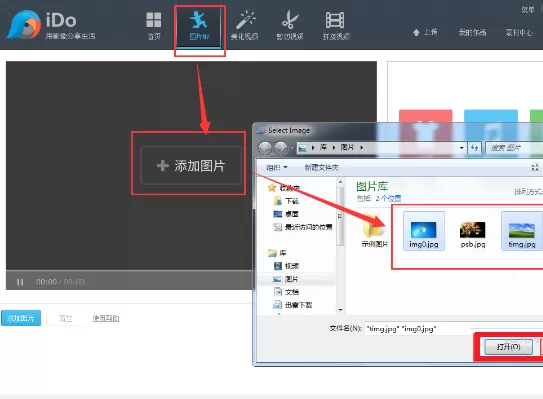Select the 图片 MV tab with running figure
Image resolution: width=543 pixels, height=399 pixels.
pos(199,26)
